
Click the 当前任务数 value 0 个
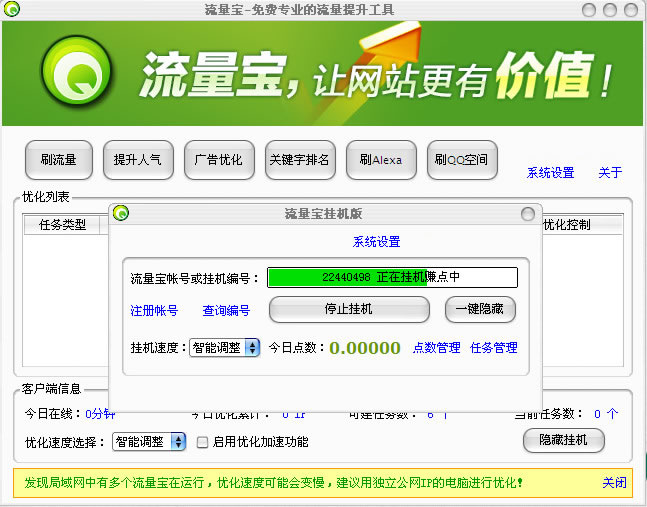click(606, 413)
